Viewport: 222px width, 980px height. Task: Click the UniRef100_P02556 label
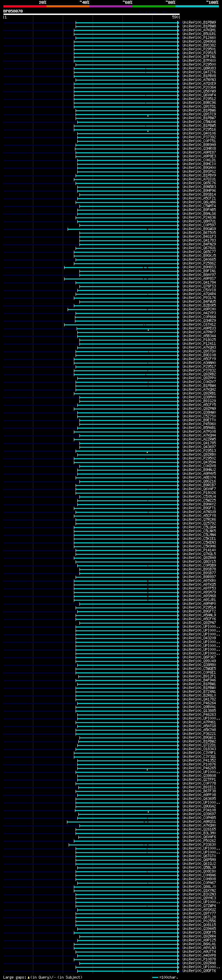(199, 921)
